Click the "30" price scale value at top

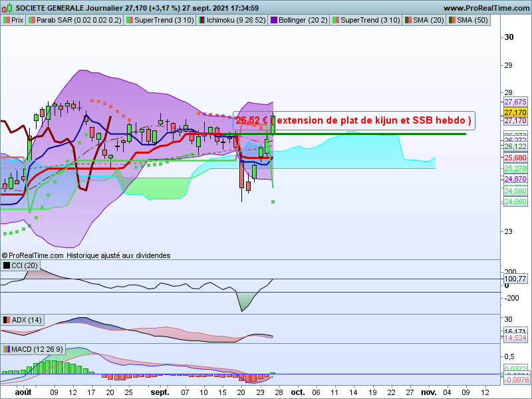click(509, 37)
